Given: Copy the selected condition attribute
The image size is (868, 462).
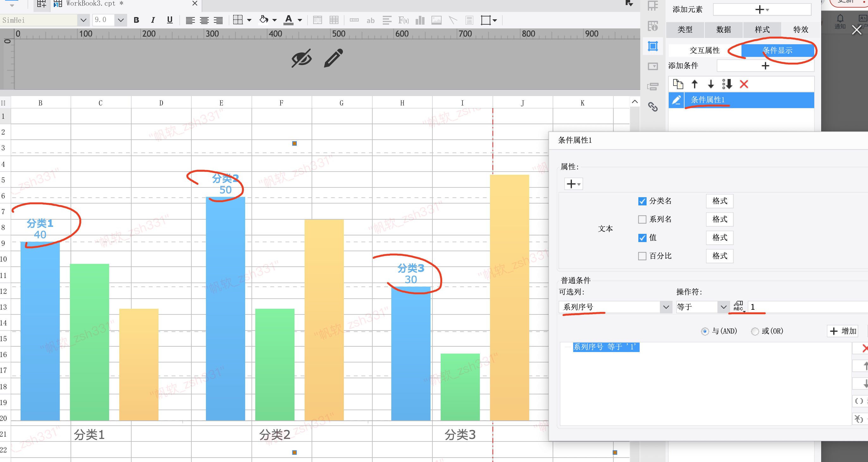Looking at the screenshot, I should [678, 84].
